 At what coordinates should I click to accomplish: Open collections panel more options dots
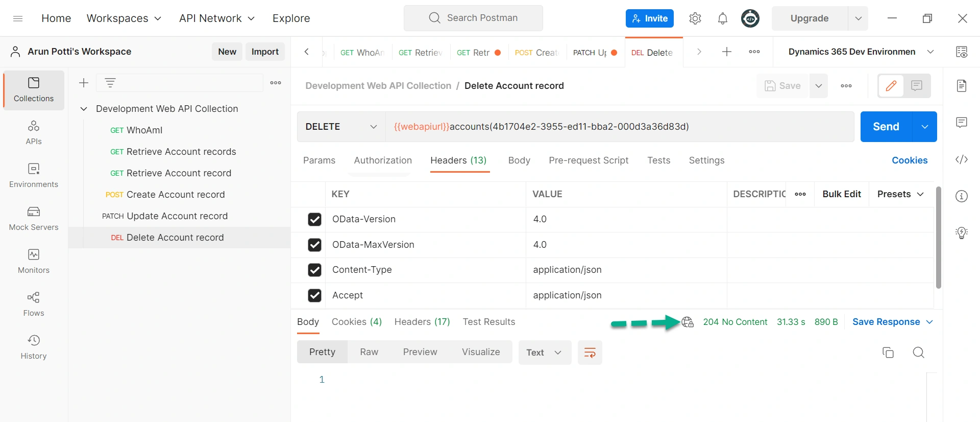[x=276, y=83]
